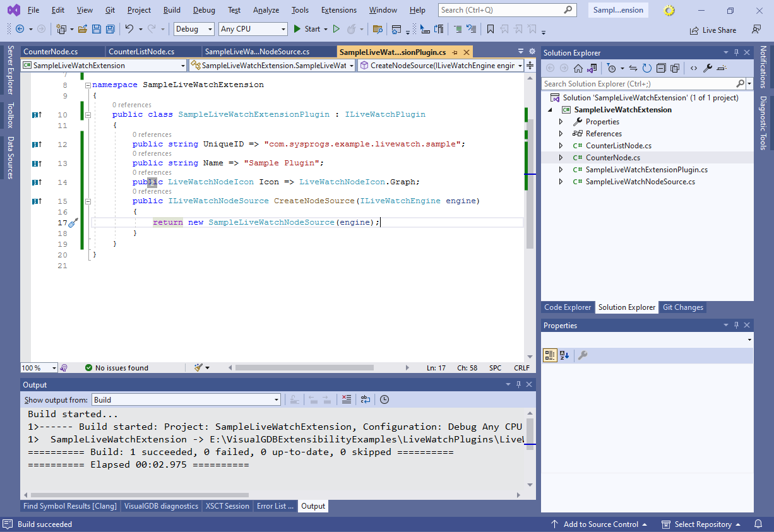Toggle pin on SampleLiveWat...sionPlugin.cs tab
Viewport: 774px width, 532px height.
click(455, 52)
